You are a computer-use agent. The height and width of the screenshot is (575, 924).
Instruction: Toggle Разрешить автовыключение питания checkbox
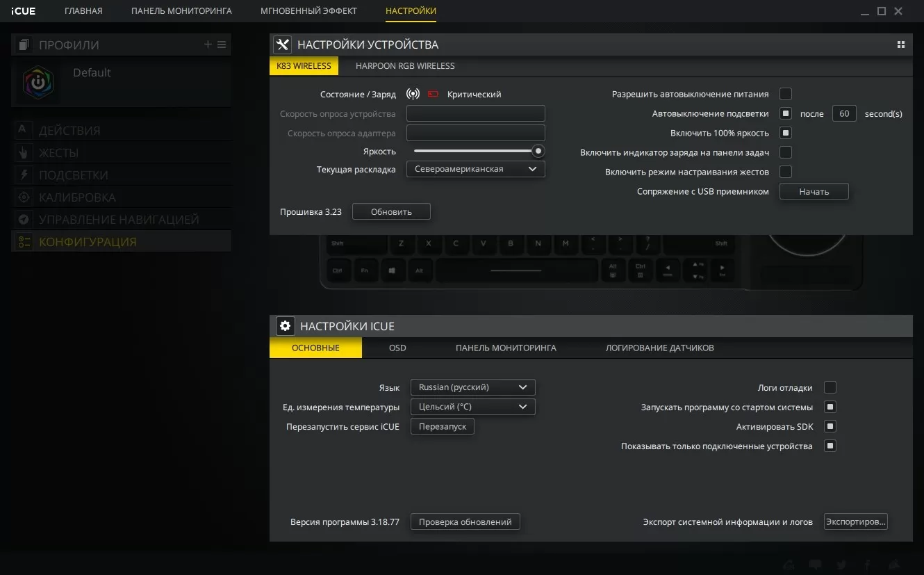[x=786, y=94]
